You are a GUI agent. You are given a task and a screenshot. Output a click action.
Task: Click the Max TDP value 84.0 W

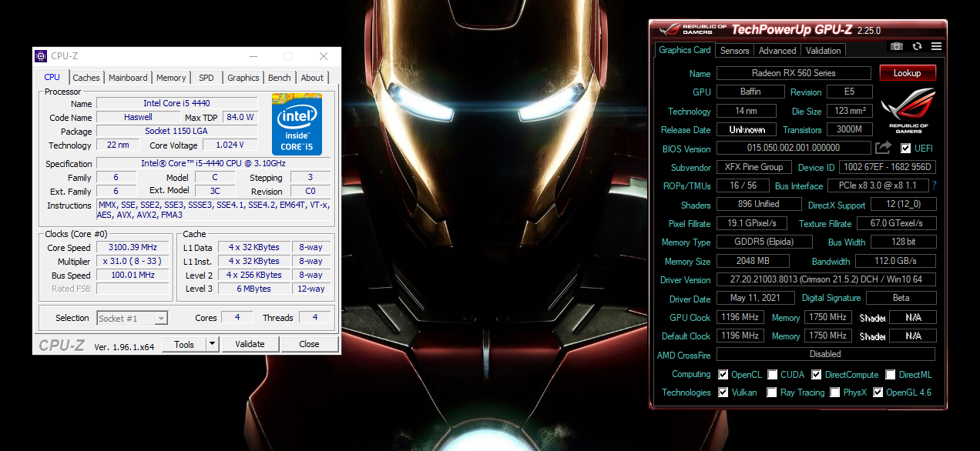coord(240,117)
